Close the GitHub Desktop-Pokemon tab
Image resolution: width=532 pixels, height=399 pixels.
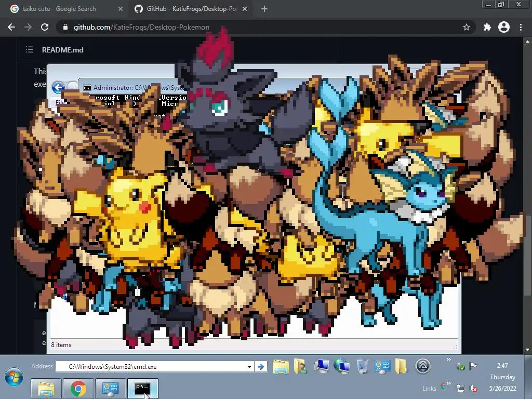(245, 9)
